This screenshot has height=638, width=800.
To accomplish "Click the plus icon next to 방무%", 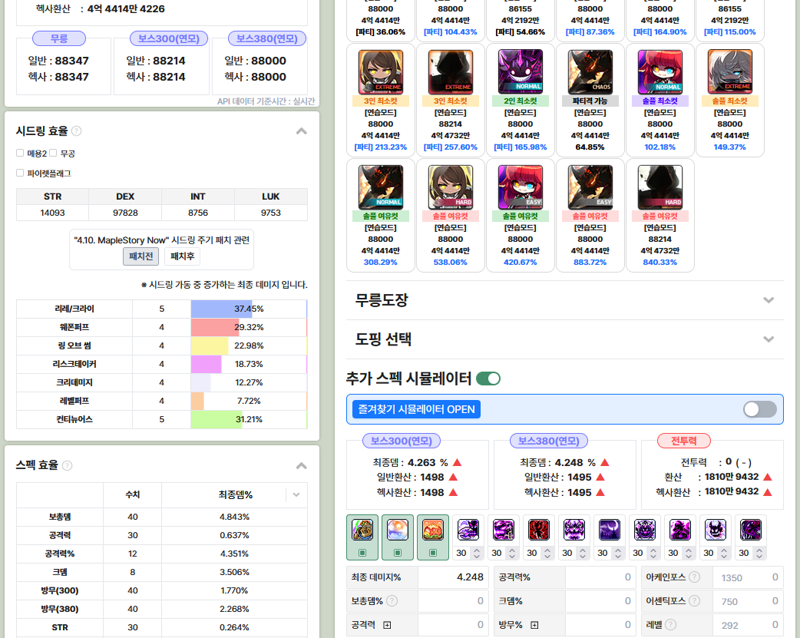I will 534,625.
